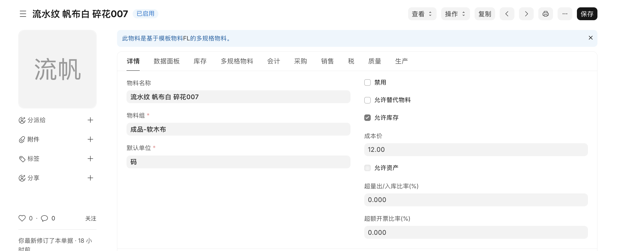Screen dimensions: 644x251
Task: Click the 成本价 input field
Action: (475, 150)
